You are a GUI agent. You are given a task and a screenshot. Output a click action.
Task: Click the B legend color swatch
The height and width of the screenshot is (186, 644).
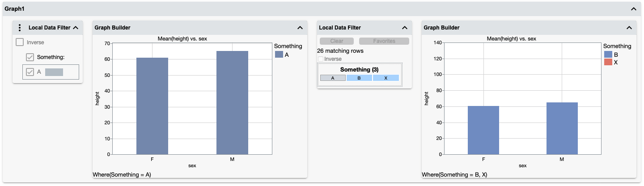(x=608, y=55)
